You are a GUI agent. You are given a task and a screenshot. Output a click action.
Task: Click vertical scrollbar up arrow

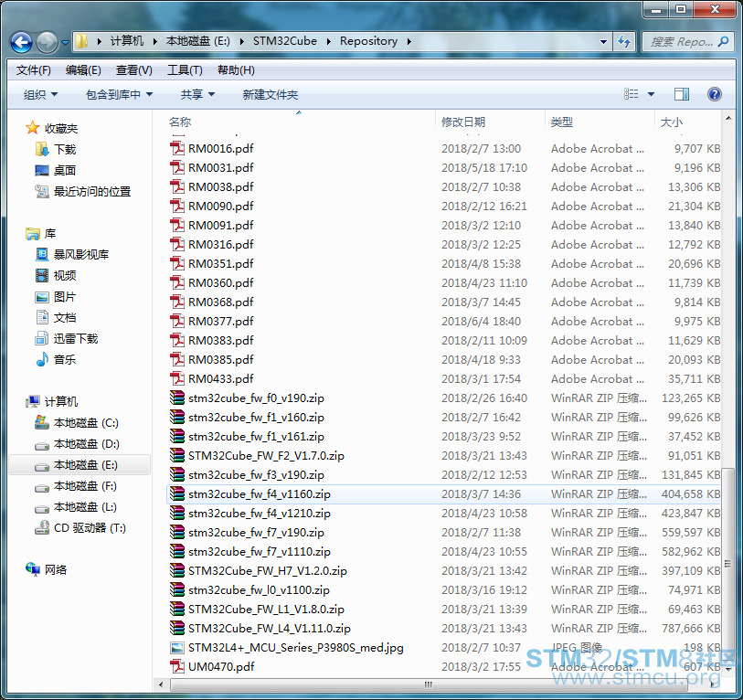coord(727,119)
